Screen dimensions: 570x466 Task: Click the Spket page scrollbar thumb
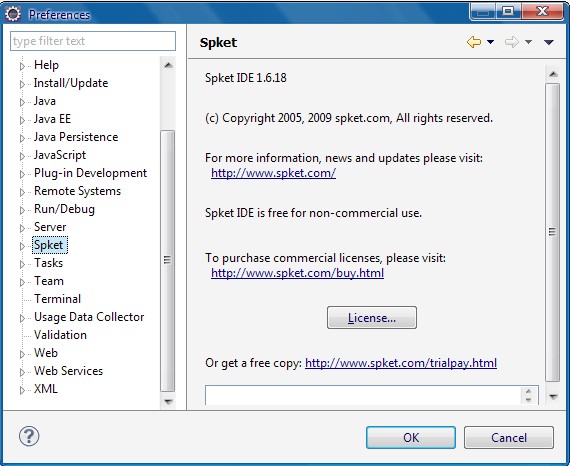(553, 232)
